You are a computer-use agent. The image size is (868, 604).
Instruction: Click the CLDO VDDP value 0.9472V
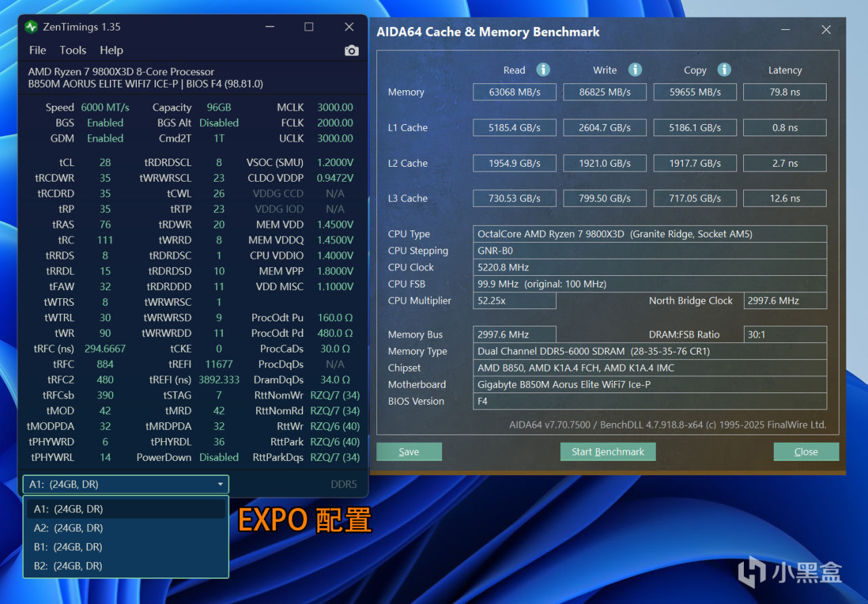click(x=335, y=178)
